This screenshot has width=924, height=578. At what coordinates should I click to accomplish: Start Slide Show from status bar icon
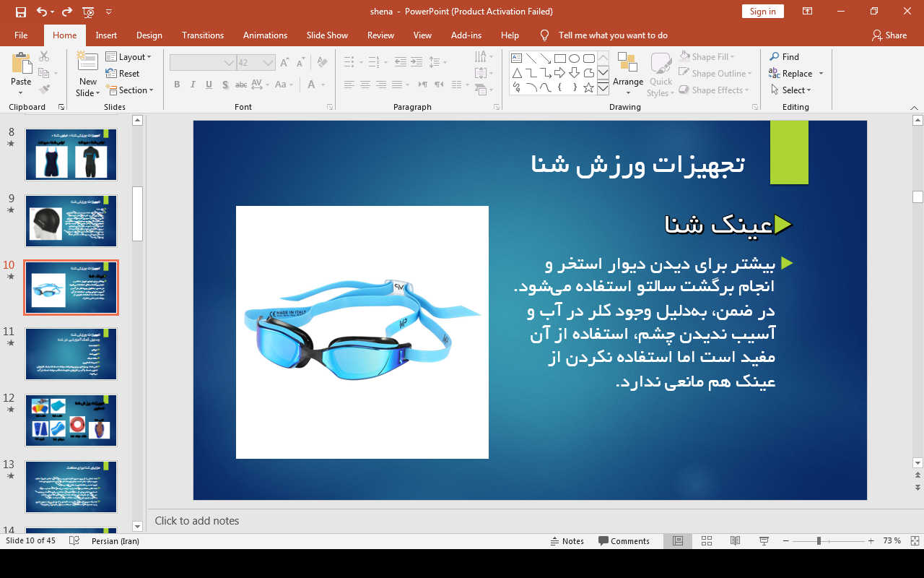764,541
